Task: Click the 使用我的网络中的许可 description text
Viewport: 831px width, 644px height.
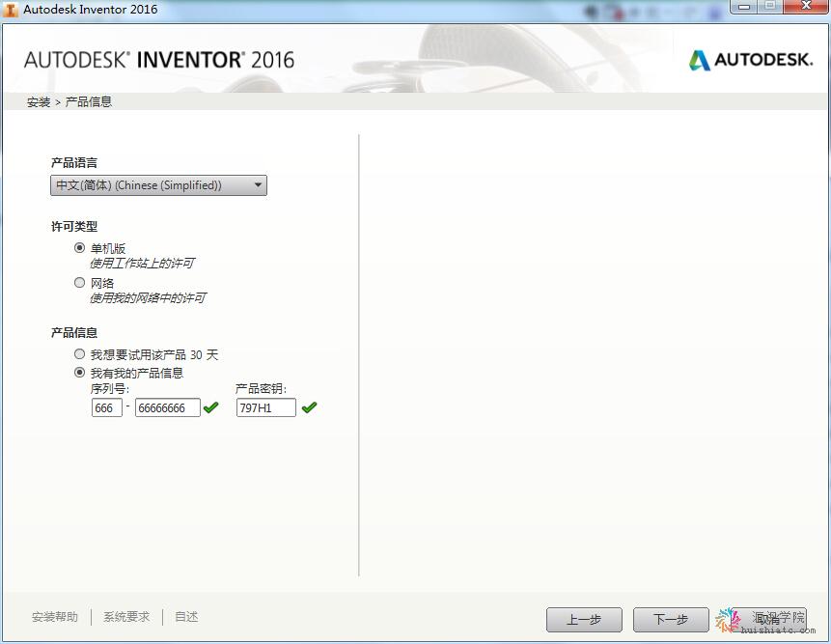Action: [x=148, y=298]
